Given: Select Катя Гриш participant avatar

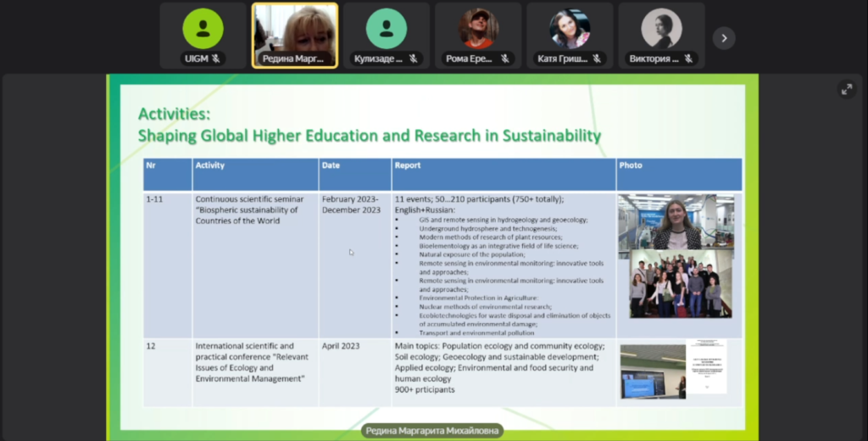Looking at the screenshot, I should point(570,28).
